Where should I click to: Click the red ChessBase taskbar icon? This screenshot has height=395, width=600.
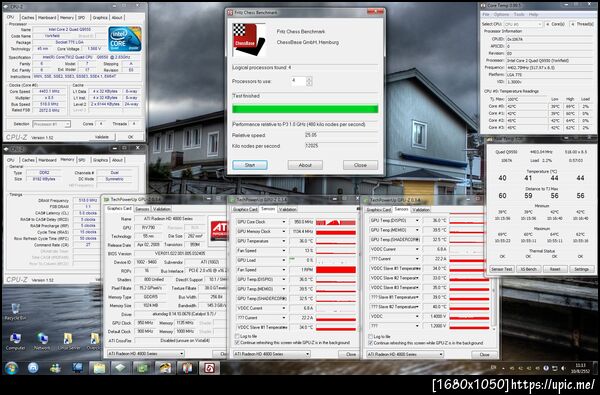click(x=209, y=368)
